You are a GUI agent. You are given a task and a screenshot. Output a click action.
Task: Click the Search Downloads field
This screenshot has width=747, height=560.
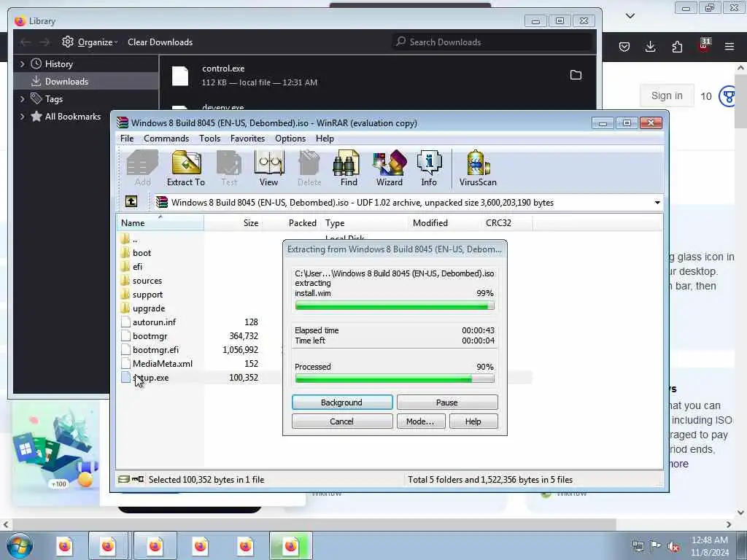tap(492, 42)
